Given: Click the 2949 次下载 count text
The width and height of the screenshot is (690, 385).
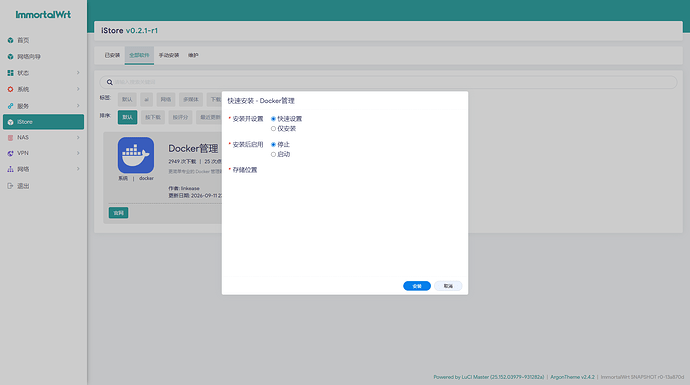Looking at the screenshot, I should tap(182, 161).
